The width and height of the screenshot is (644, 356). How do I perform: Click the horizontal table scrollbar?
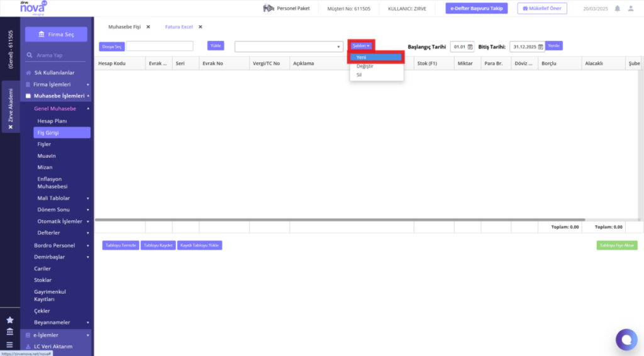(340, 220)
